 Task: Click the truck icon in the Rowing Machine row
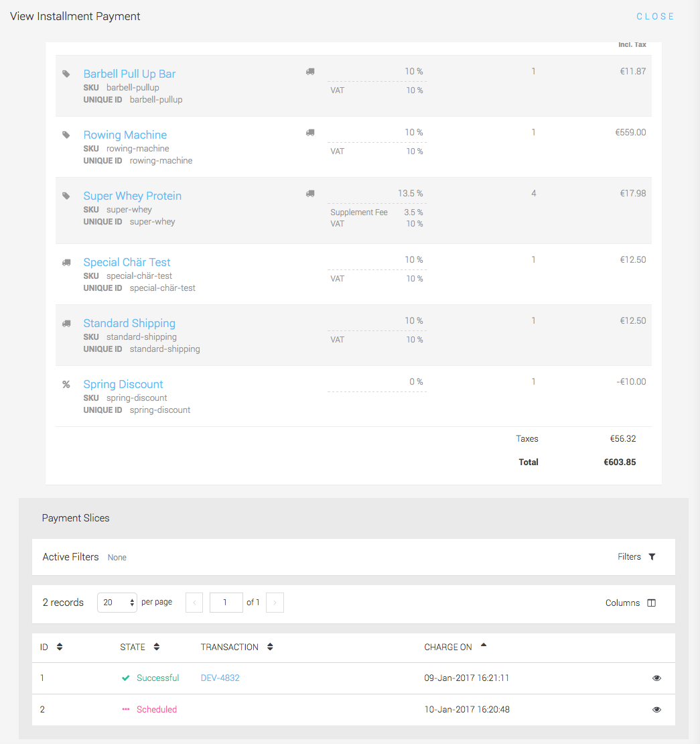pos(310,133)
